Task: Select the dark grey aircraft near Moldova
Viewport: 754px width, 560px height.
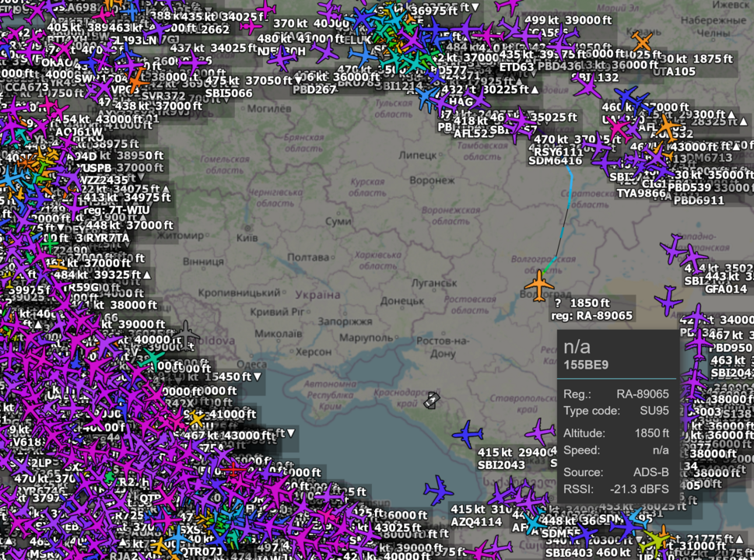Action: [x=185, y=334]
